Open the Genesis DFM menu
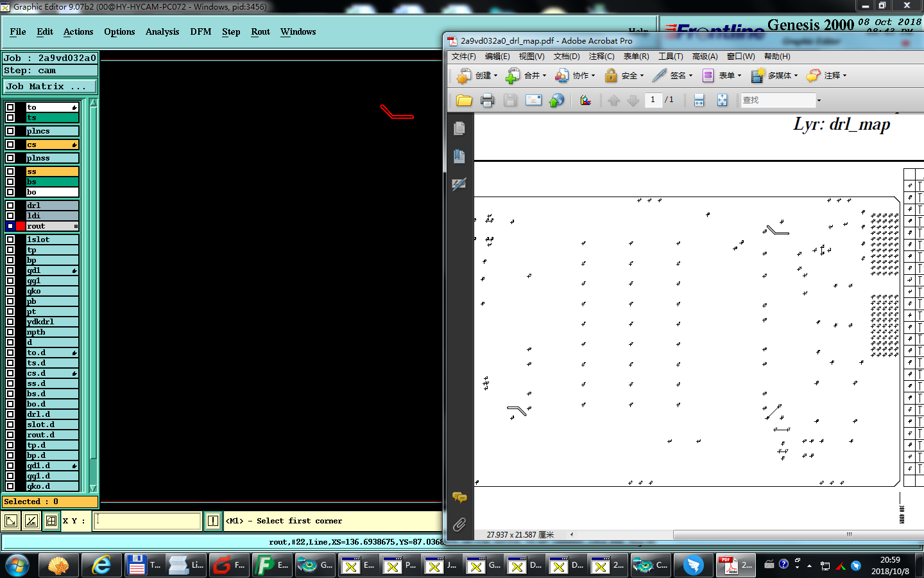The width and height of the screenshot is (924, 578). coord(201,31)
